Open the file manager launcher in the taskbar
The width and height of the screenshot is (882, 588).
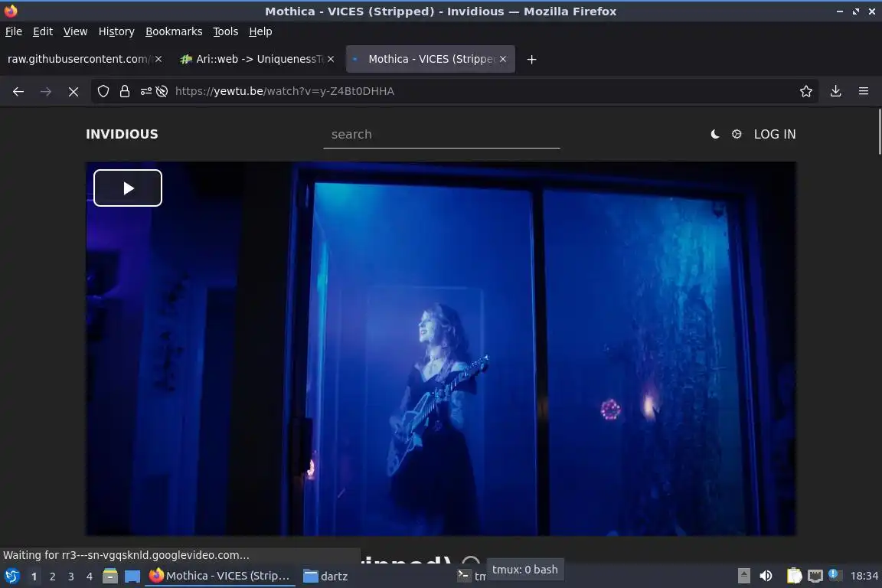(110, 576)
